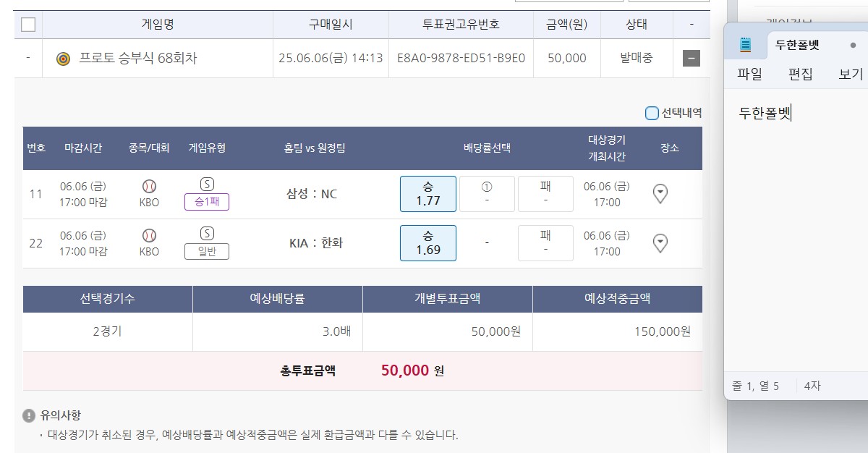Click the 승1패 game type tag
Screen dimensions: 868x453
[207, 202]
